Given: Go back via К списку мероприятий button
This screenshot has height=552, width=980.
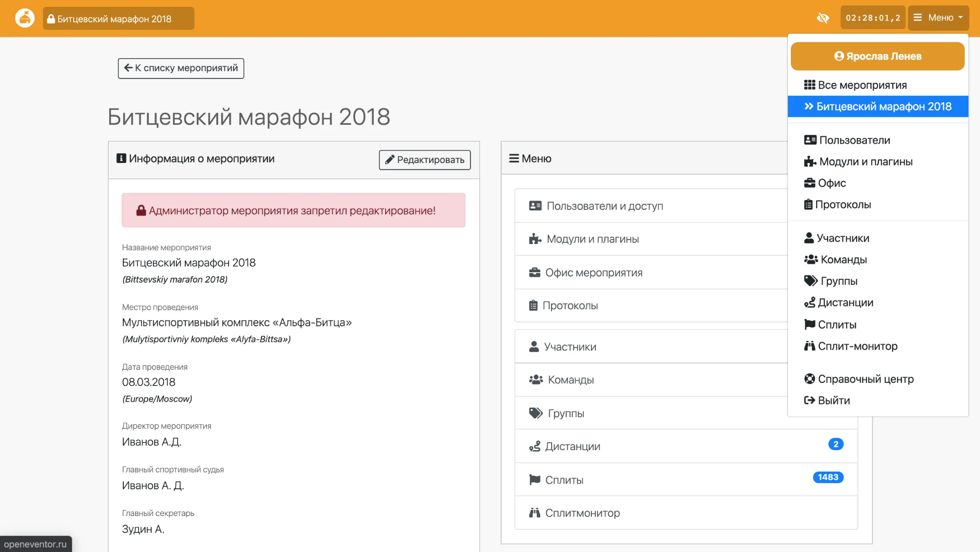Looking at the screenshot, I should point(181,68).
